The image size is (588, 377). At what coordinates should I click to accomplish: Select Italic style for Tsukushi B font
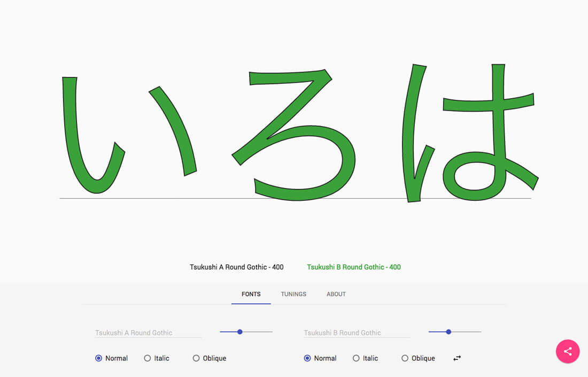356,358
